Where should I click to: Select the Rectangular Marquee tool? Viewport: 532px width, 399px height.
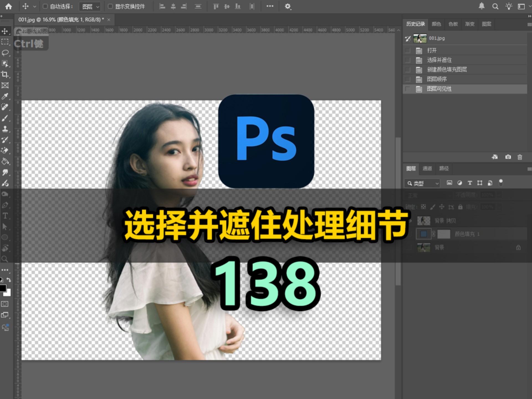point(5,42)
